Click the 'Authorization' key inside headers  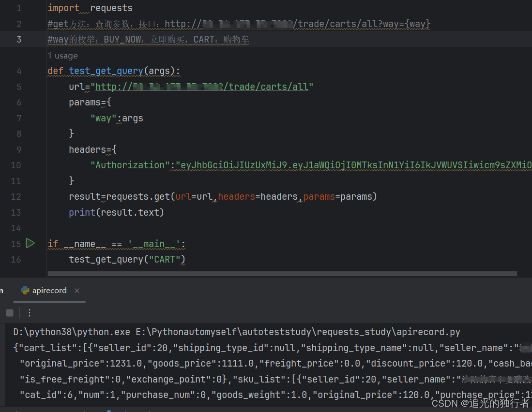[x=128, y=165]
